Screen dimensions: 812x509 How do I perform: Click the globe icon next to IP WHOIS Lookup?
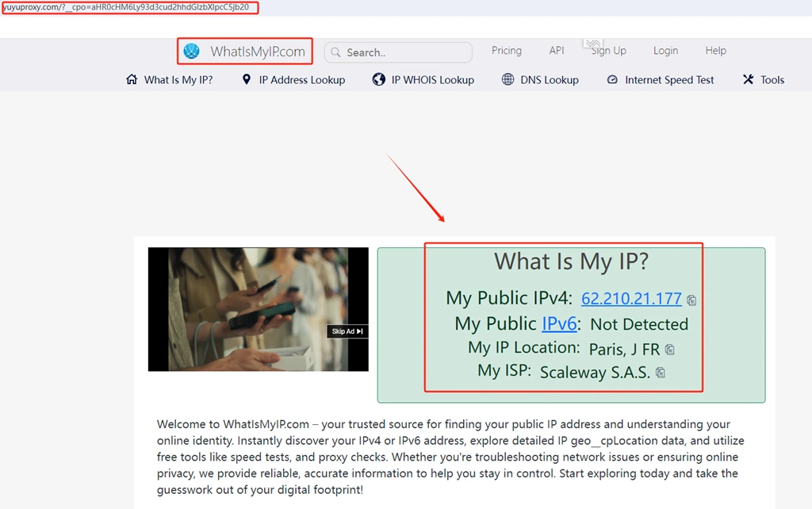click(379, 79)
